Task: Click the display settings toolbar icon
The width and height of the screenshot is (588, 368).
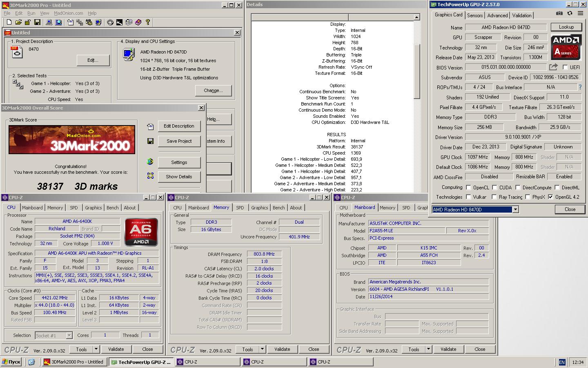Action: pyautogui.click(x=98, y=22)
